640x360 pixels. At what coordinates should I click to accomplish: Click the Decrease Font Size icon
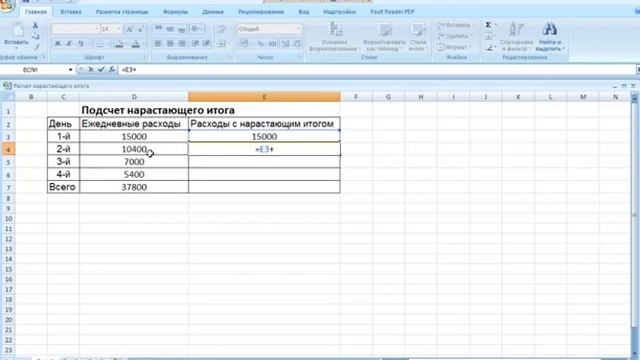(140, 29)
